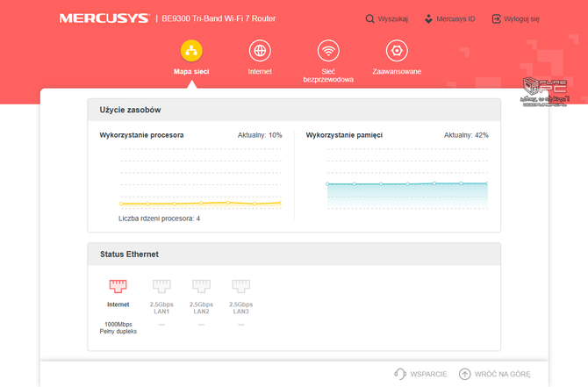Image resolution: width=588 pixels, height=387 pixels.
Task: Click the teal memory usage graph
Action: click(407, 194)
